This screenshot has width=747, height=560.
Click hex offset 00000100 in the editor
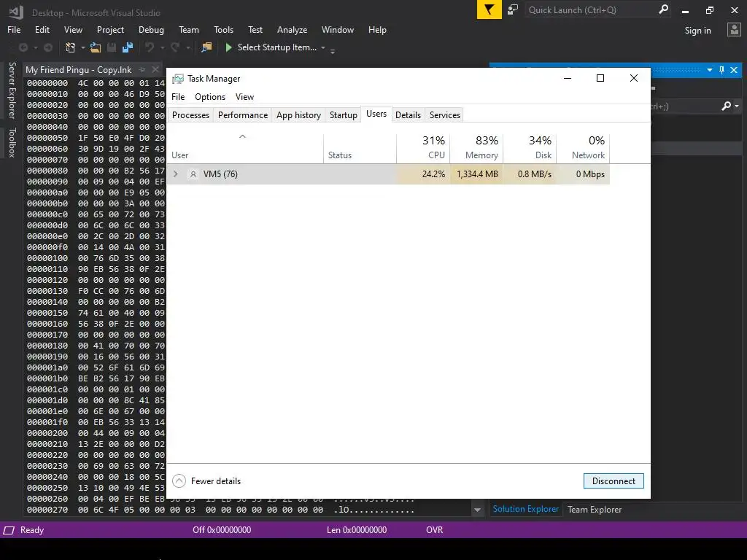[x=47, y=258]
